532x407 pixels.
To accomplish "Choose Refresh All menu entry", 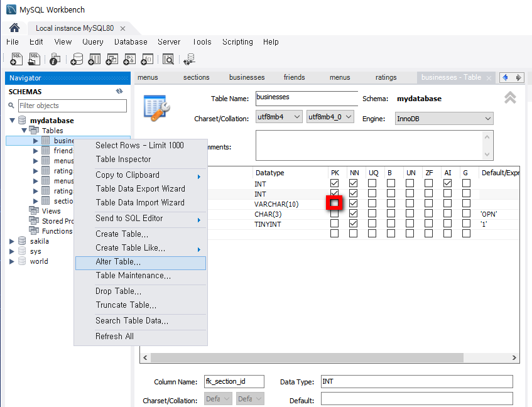I will 141,337.
